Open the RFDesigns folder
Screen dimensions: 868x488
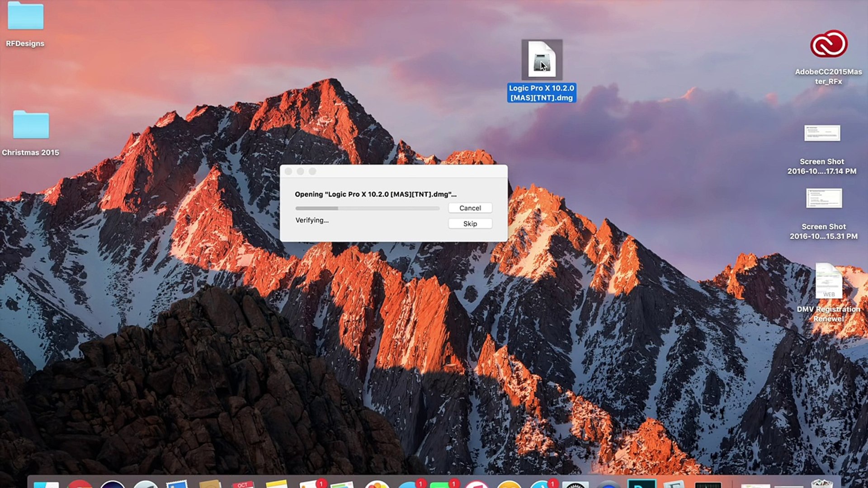pyautogui.click(x=25, y=17)
